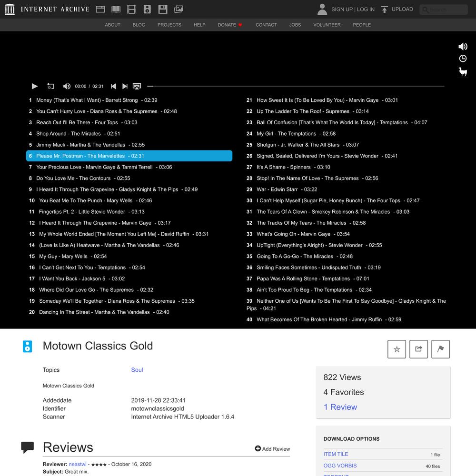The width and height of the screenshot is (476, 476).
Task: Favorite this item with the star button
Action: 397,349
